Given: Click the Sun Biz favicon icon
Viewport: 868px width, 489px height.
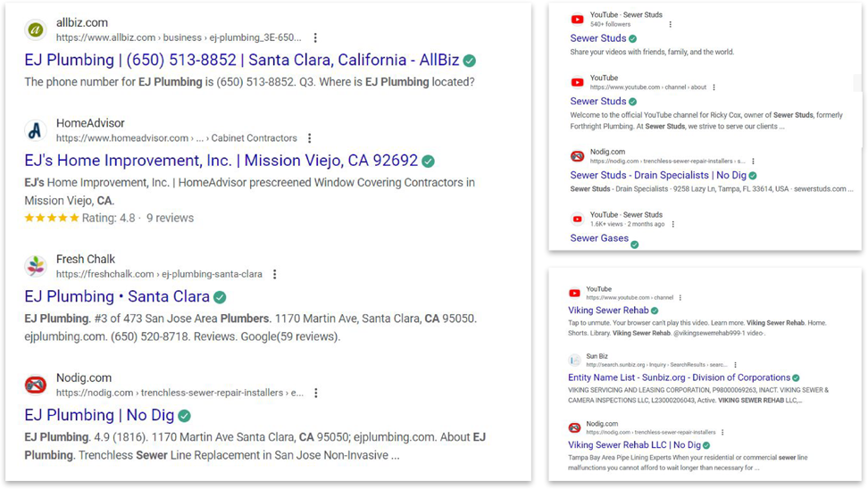Looking at the screenshot, I should [x=574, y=361].
